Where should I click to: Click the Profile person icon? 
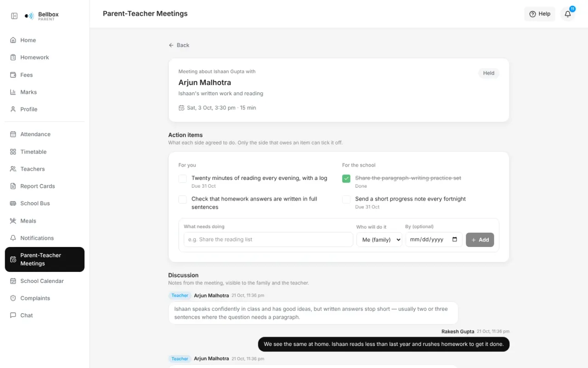coord(13,109)
